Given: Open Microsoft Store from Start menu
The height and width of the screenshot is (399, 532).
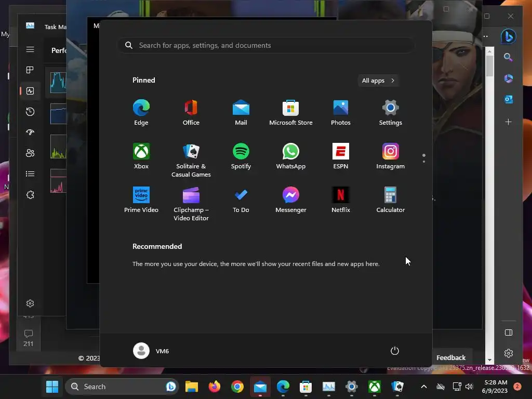Looking at the screenshot, I should [x=291, y=113].
